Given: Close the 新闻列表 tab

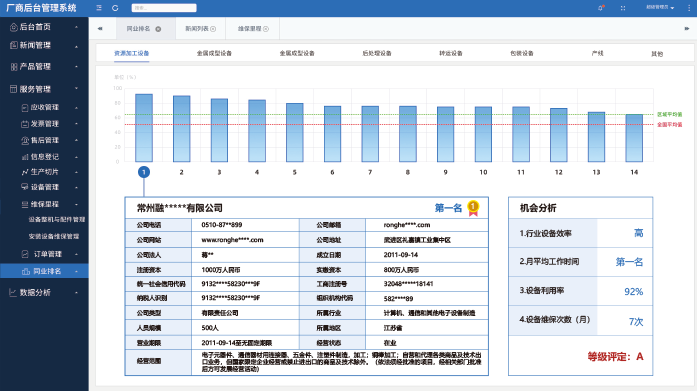Looking at the screenshot, I should pos(213,29).
